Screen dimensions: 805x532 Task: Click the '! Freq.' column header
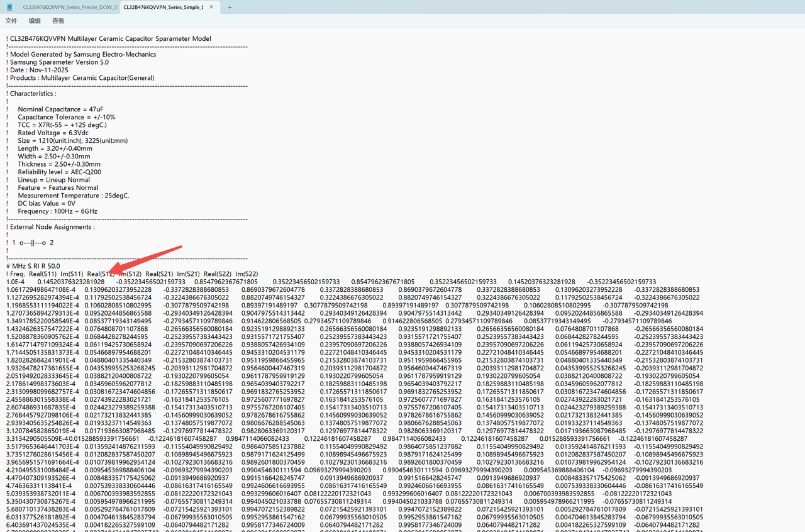[15, 274]
